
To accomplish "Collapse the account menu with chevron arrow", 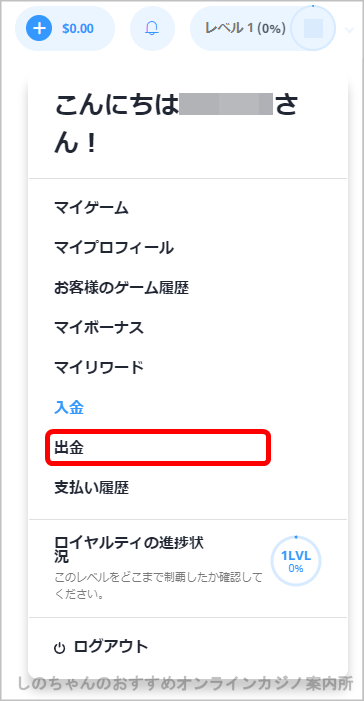I will tap(350, 30).
